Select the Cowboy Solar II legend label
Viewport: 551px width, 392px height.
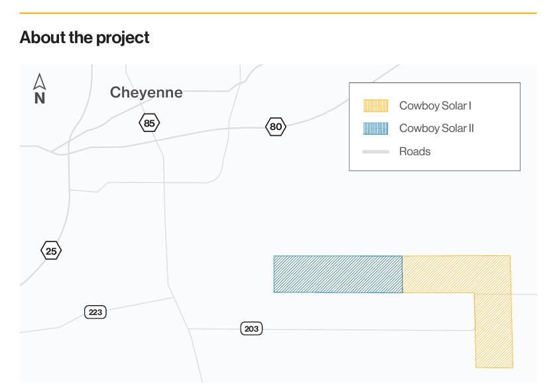436,128
